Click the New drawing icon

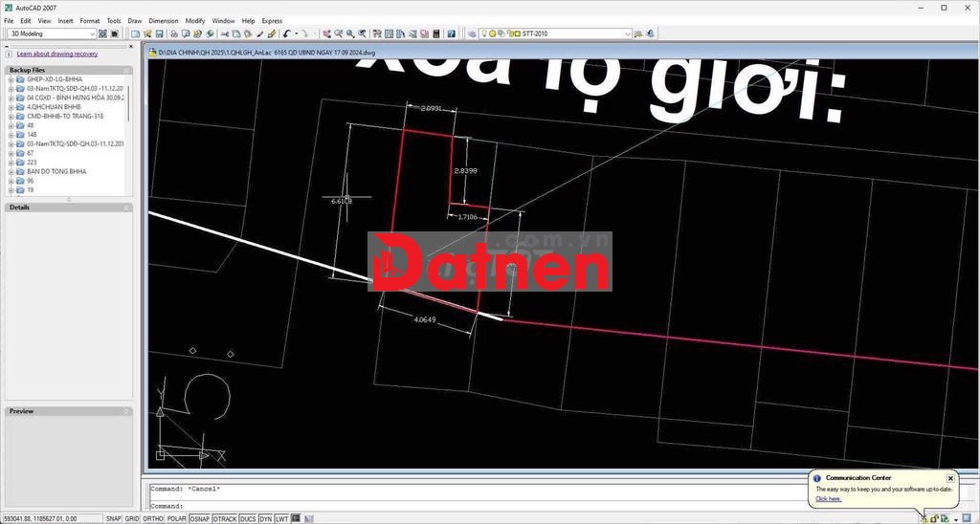[x=135, y=33]
